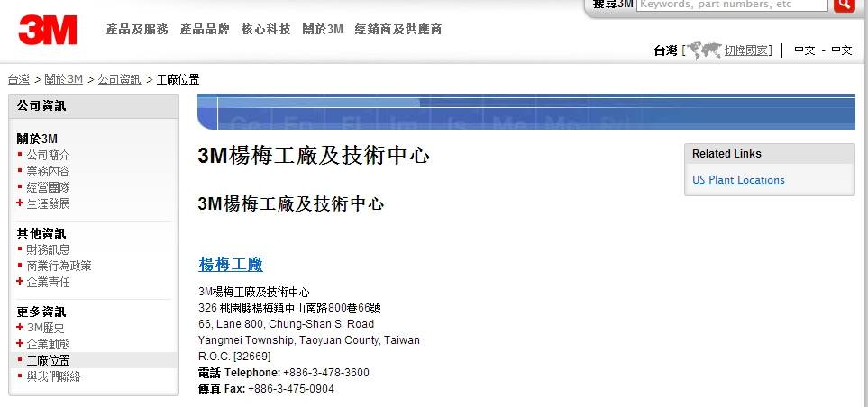Click the Chinese address 桃園縣楊梅鎮中山南路800巷66號
Image resolution: width=868 pixels, height=407 pixels.
[300, 308]
